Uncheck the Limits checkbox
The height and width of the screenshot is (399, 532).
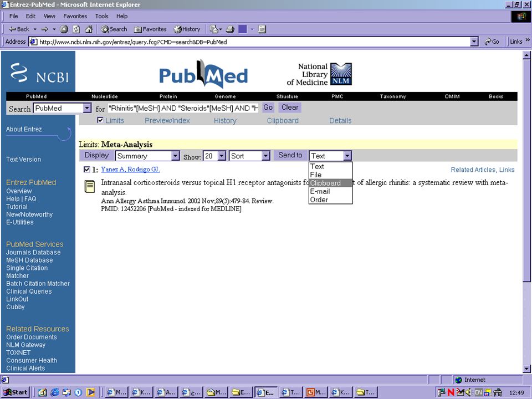pos(100,120)
